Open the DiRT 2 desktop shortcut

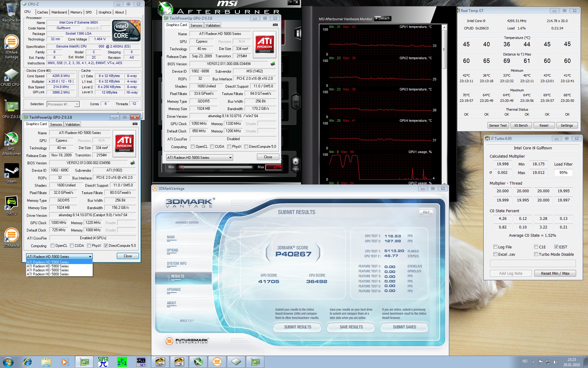click(x=11, y=205)
